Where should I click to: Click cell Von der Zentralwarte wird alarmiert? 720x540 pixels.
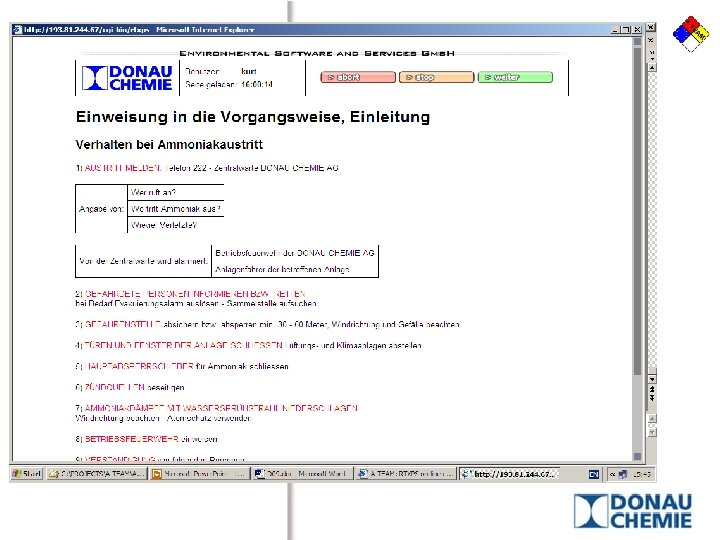(x=143, y=261)
